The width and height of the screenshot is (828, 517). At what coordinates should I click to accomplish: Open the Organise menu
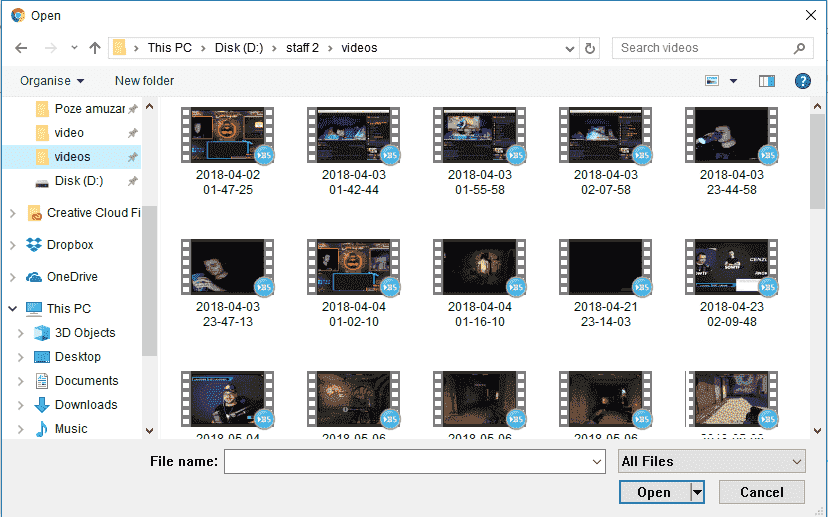52,81
